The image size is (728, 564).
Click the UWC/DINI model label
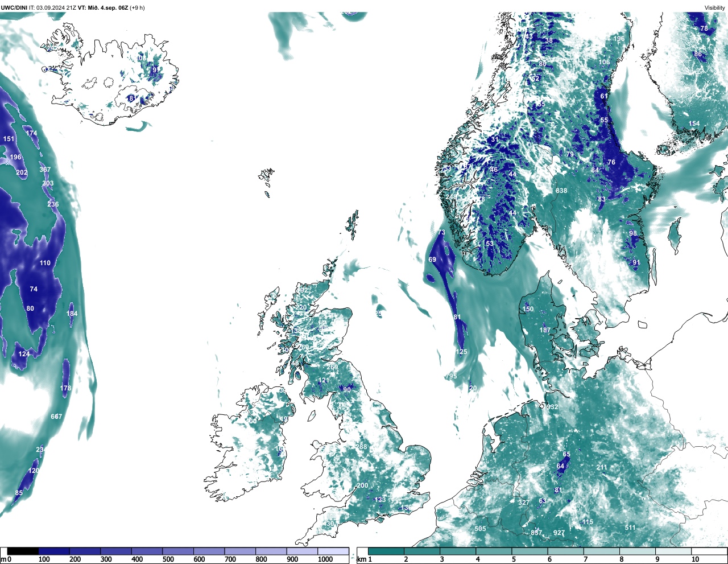tap(14, 7)
